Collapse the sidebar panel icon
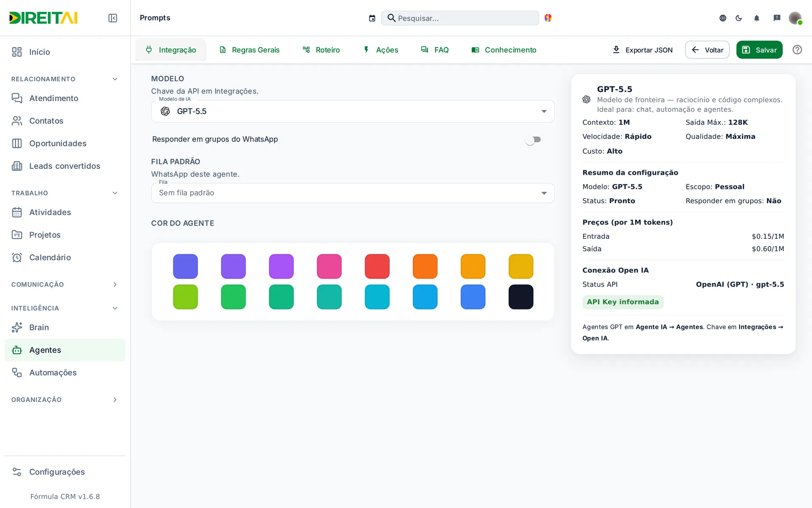 112,18
